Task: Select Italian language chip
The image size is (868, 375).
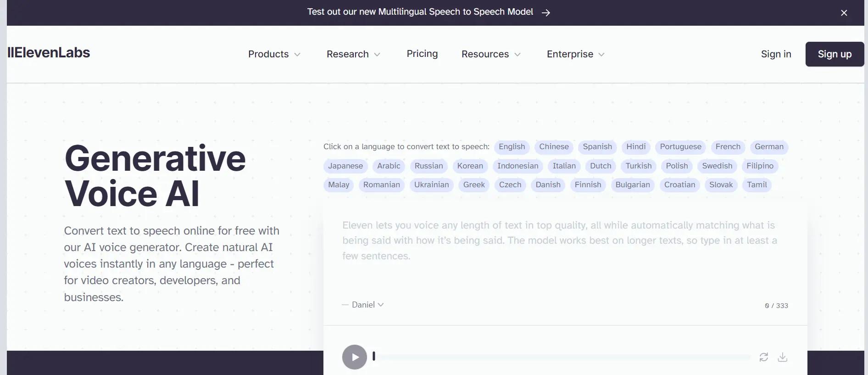Action: coord(564,166)
